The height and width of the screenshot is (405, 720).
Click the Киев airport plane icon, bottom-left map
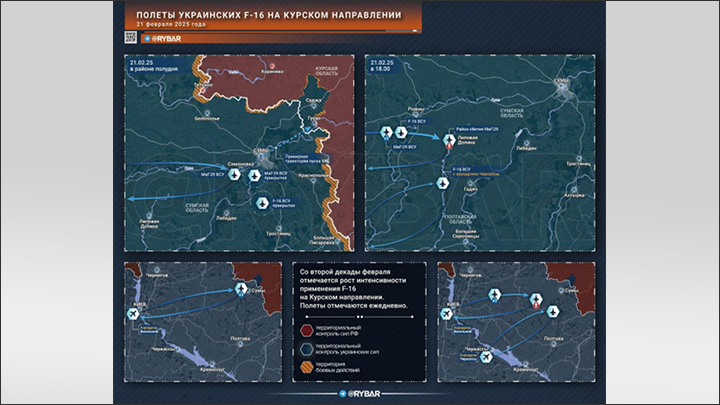(133, 314)
